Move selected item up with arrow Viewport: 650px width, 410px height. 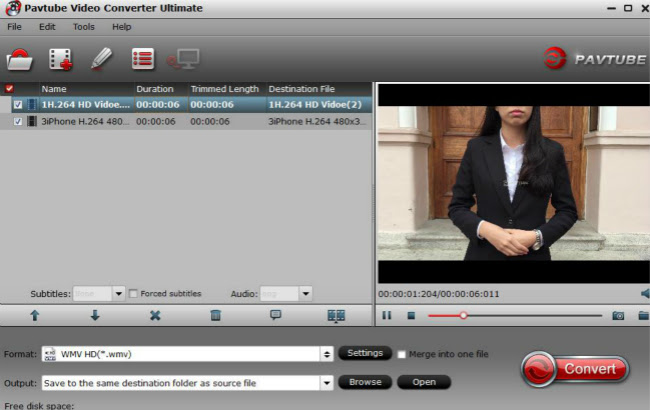pos(35,315)
